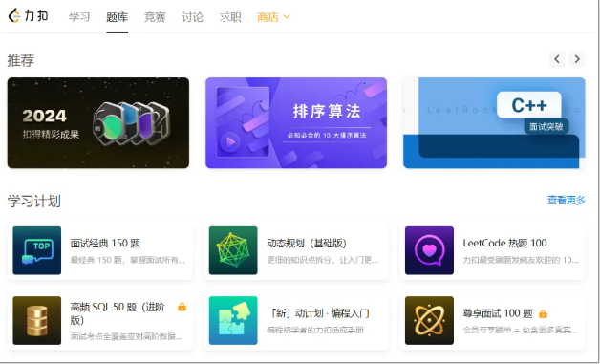Open the 排序算法 banner card
This screenshot has width=600, height=364.
click(296, 123)
